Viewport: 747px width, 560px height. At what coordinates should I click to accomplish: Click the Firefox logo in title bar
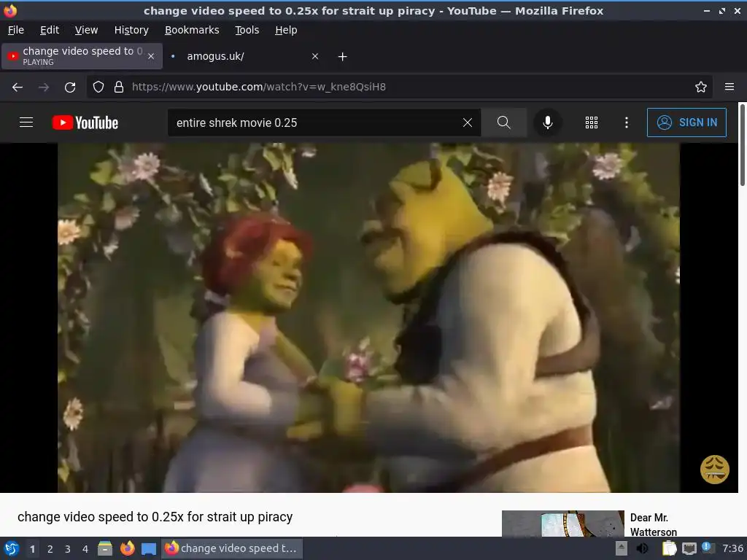click(x=10, y=10)
